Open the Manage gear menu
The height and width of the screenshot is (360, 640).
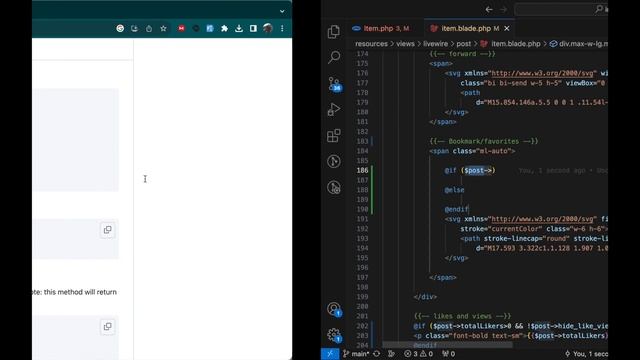pos(334,335)
